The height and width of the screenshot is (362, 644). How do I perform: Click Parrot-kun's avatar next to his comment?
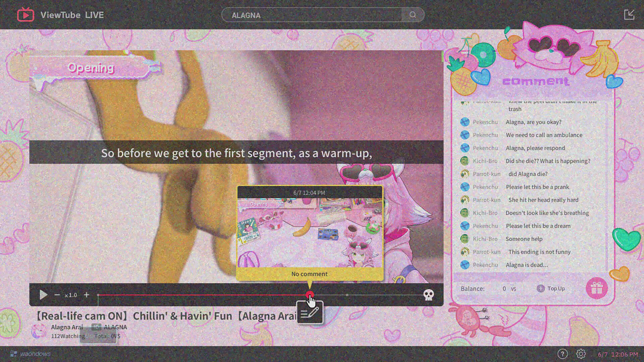(465, 174)
